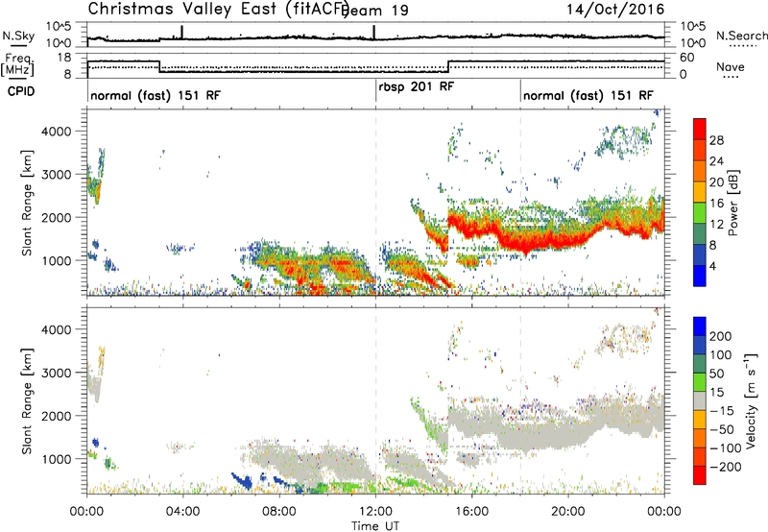Select the 'N.Search' legend label
The width and height of the screenshot is (768, 532).
741,36
